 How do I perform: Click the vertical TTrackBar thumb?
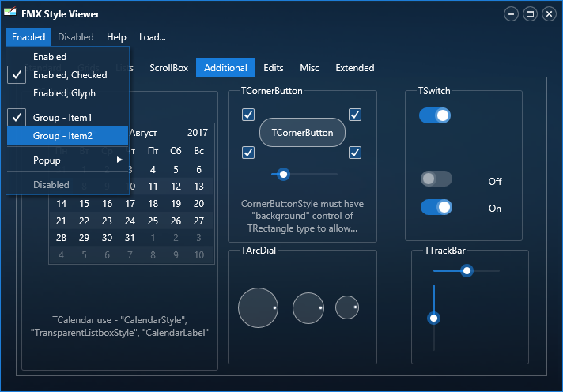[434, 318]
